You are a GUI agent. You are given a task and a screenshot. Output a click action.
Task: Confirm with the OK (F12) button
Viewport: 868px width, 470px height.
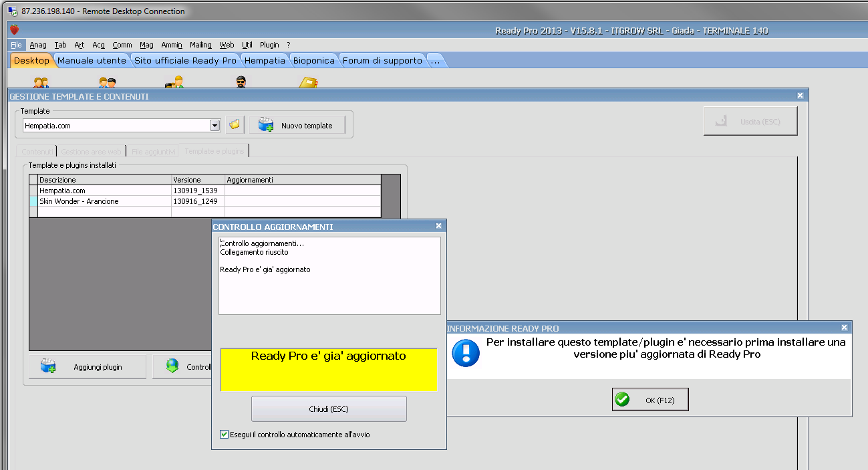click(650, 400)
